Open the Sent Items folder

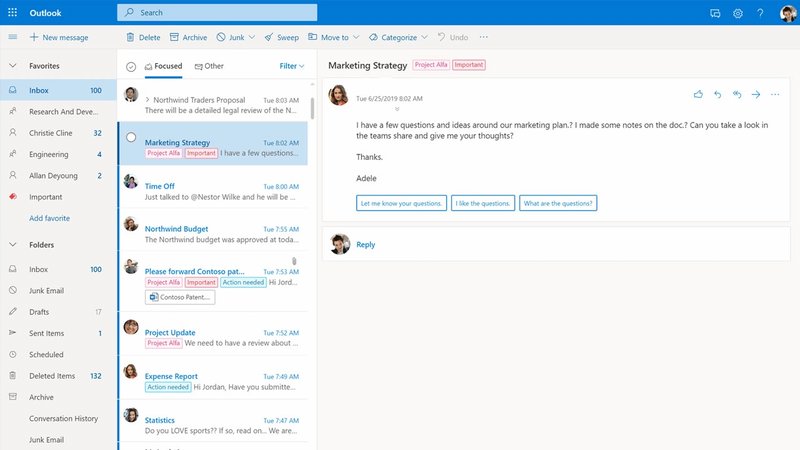pyautogui.click(x=46, y=333)
